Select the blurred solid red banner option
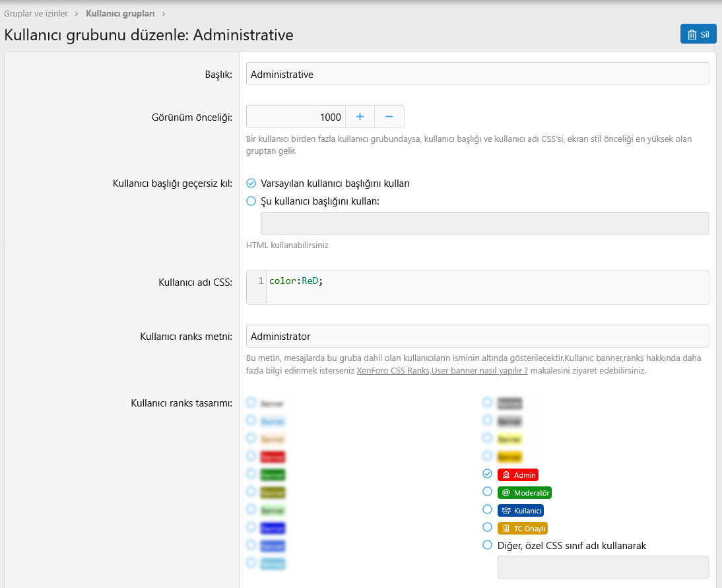This screenshot has width=722, height=588. coord(251,456)
